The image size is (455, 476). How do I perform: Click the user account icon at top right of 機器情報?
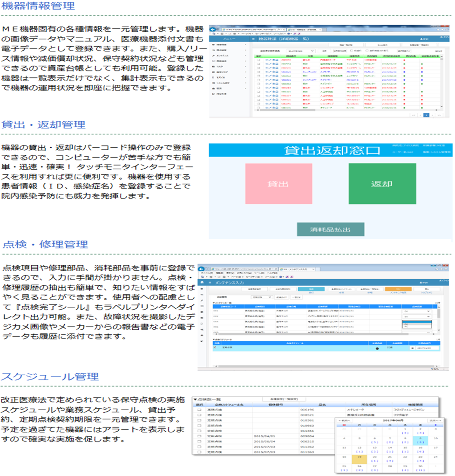[x=422, y=39]
